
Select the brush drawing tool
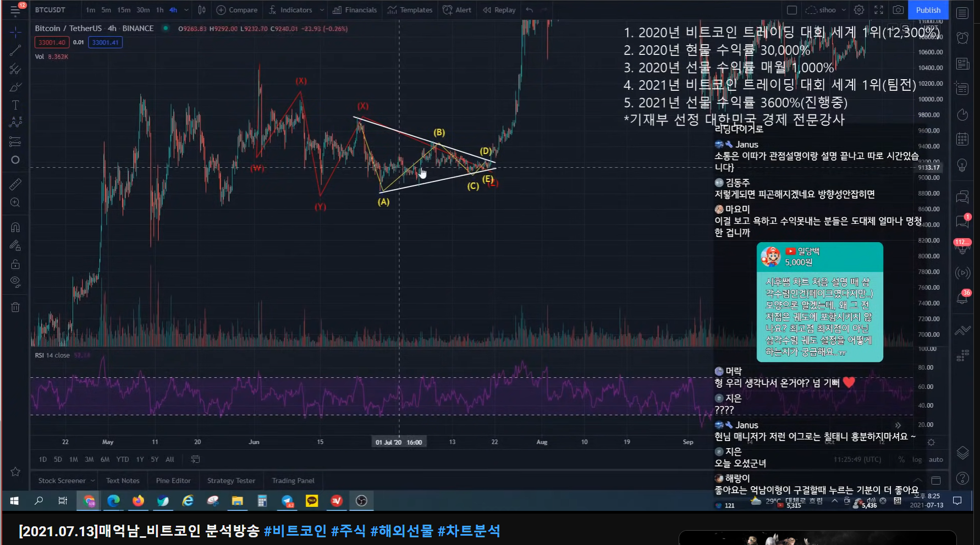point(15,87)
